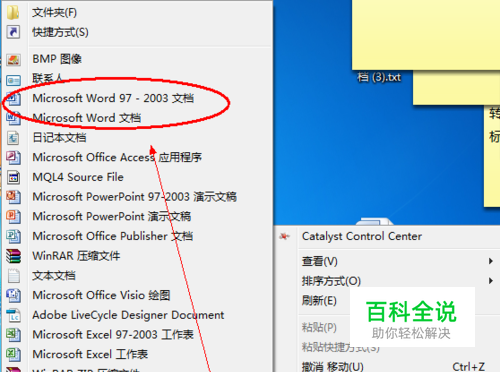
Task: Click the MQL4 Source File icon
Action: [13, 177]
